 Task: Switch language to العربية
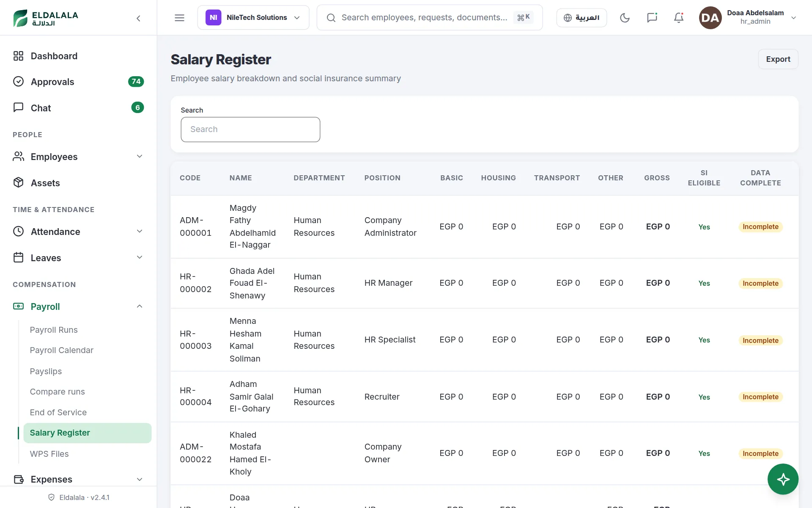pyautogui.click(x=582, y=18)
